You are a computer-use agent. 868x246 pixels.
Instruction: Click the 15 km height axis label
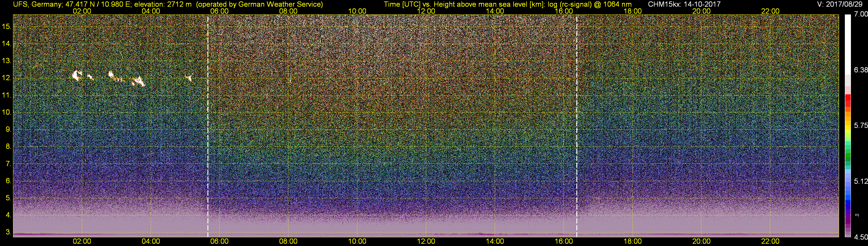(x=6, y=26)
